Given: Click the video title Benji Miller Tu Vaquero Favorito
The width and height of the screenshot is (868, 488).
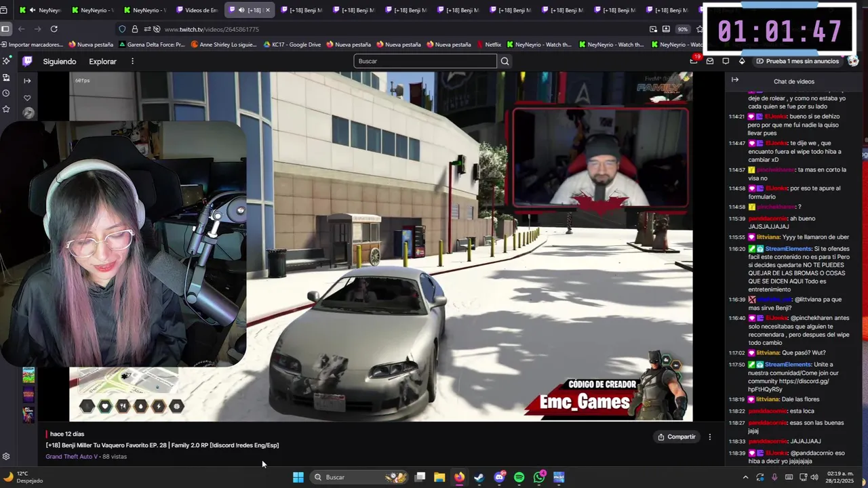Looking at the screenshot, I should [162, 445].
